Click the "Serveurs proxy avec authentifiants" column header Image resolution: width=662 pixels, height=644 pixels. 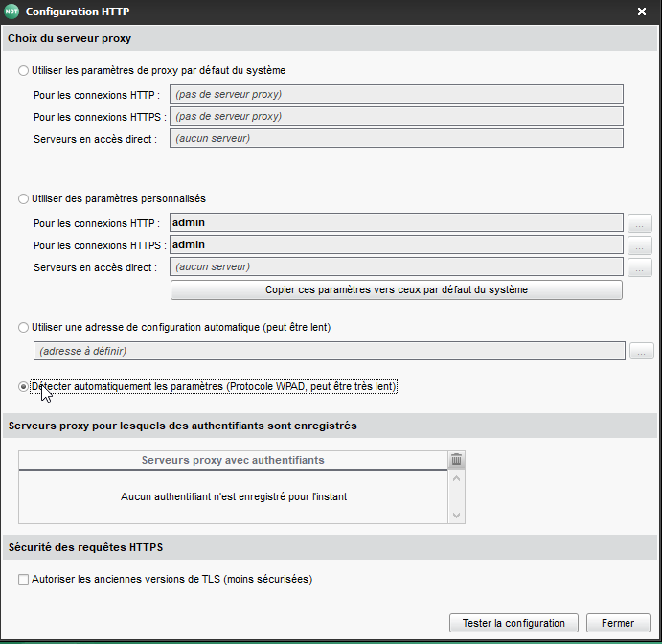233,460
